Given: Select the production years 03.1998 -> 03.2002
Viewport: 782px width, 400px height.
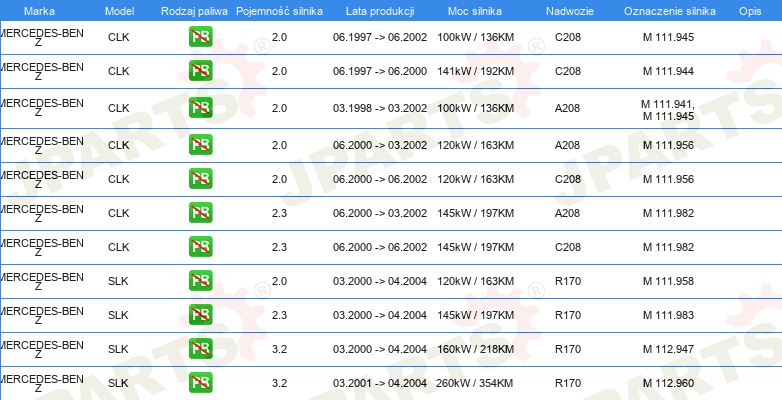Looking at the screenshot, I should click(380, 108).
